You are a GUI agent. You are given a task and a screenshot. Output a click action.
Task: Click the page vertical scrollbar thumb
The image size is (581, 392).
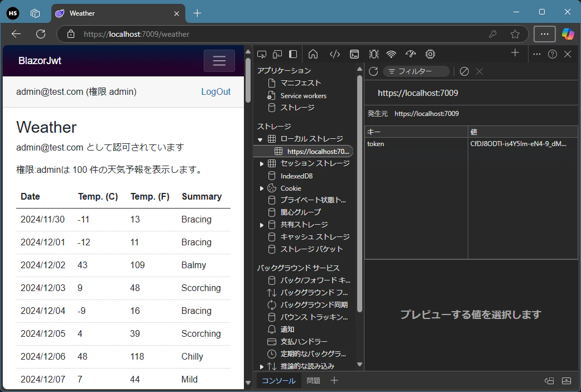tap(248, 80)
